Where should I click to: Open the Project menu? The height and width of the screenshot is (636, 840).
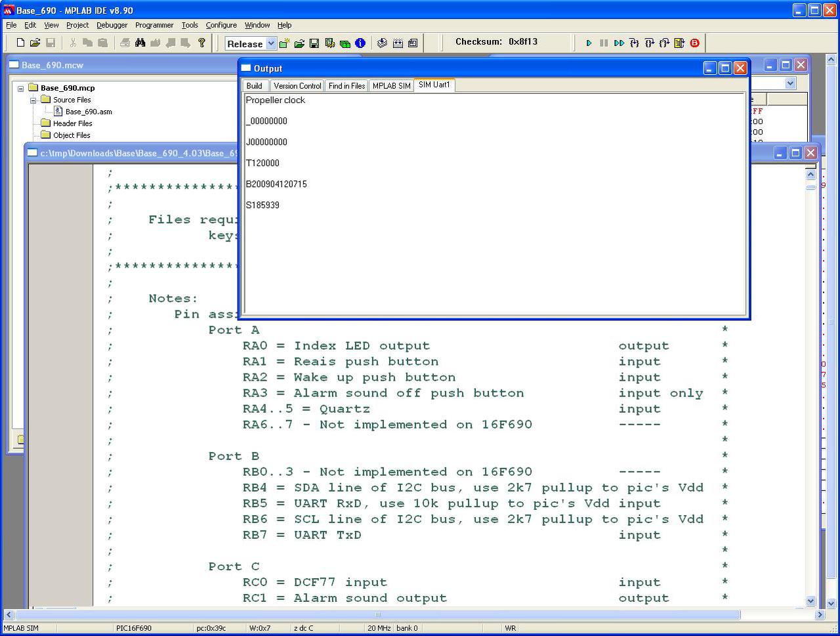(77, 25)
